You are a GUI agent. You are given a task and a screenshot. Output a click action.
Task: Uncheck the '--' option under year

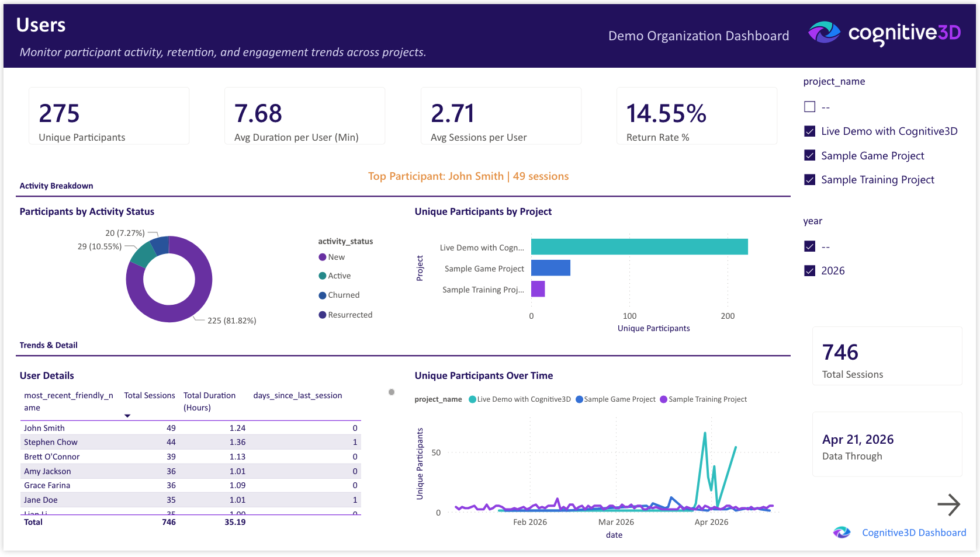click(810, 246)
